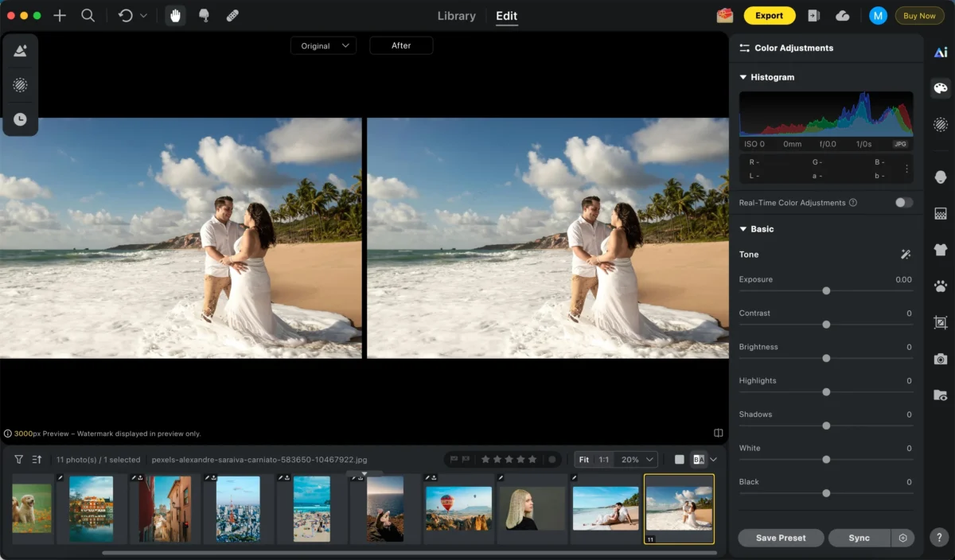Viewport: 955px width, 560px height.
Task: Click the Save Preset button
Action: [781, 538]
